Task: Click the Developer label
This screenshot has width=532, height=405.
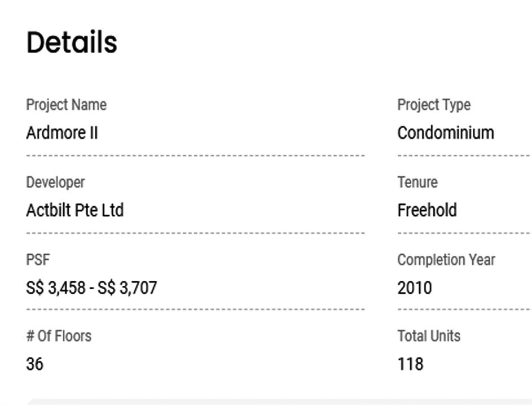Action: [55, 182]
